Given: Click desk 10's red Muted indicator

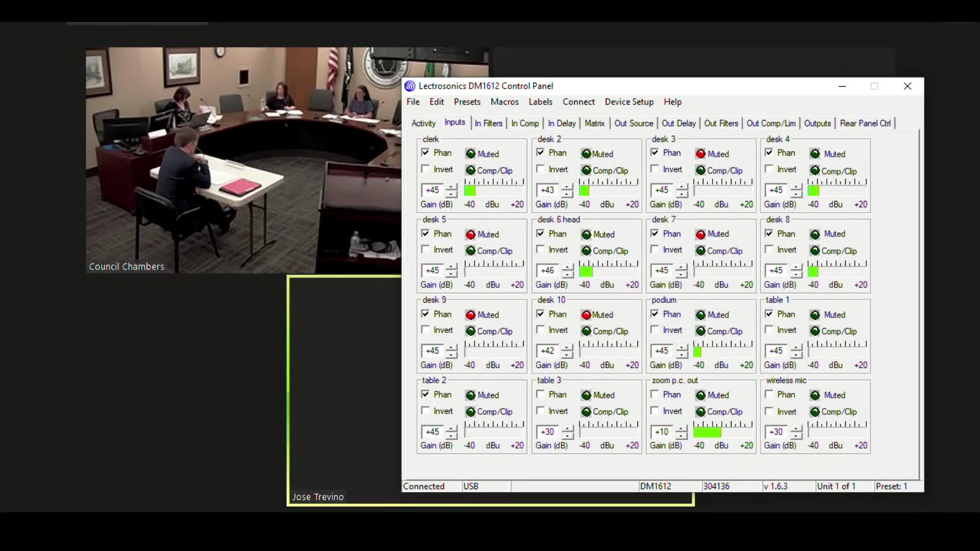Looking at the screenshot, I should (x=586, y=315).
